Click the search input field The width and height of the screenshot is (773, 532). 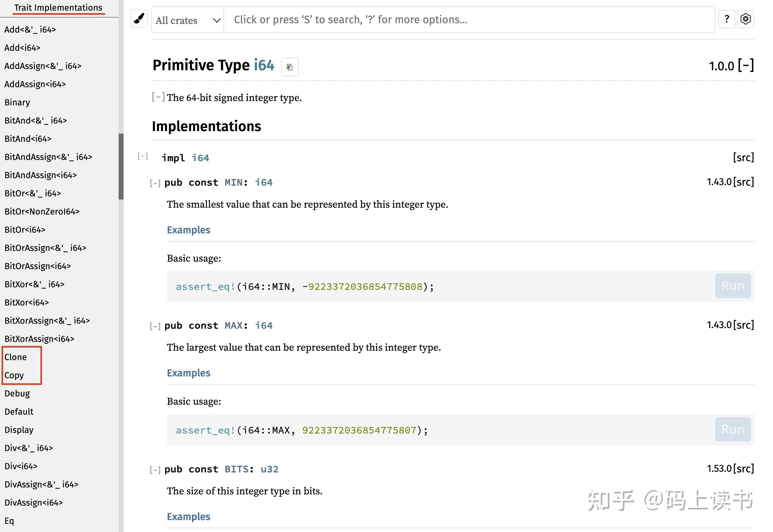pyautogui.click(x=468, y=19)
